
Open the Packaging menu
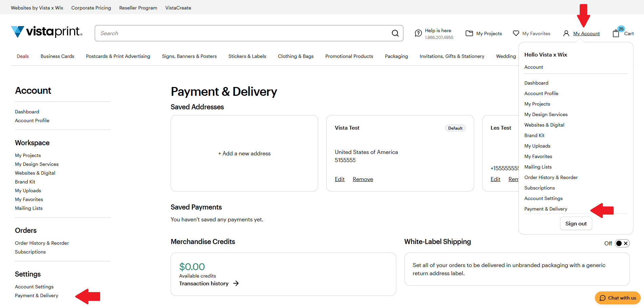tap(396, 56)
